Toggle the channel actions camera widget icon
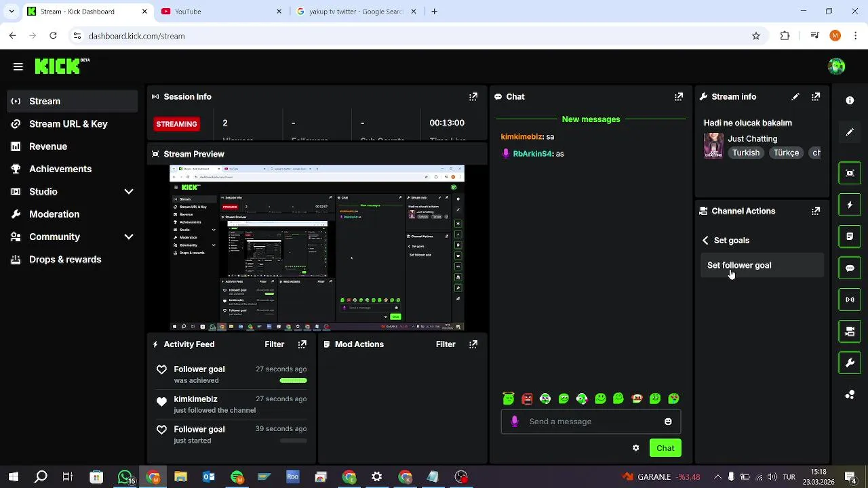 (x=850, y=331)
